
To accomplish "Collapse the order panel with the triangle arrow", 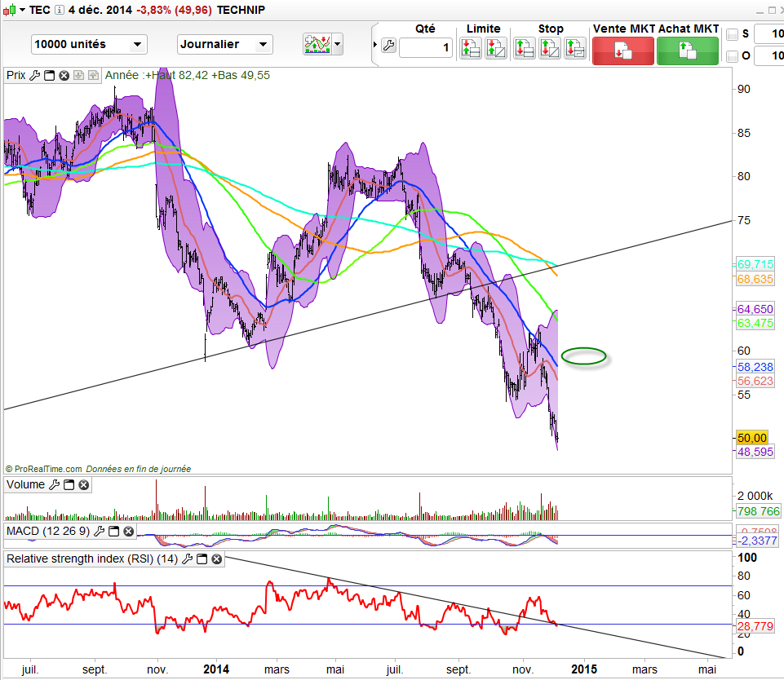I will tap(375, 45).
